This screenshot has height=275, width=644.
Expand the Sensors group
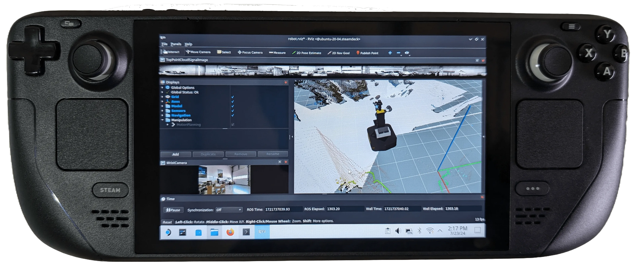[162, 111]
